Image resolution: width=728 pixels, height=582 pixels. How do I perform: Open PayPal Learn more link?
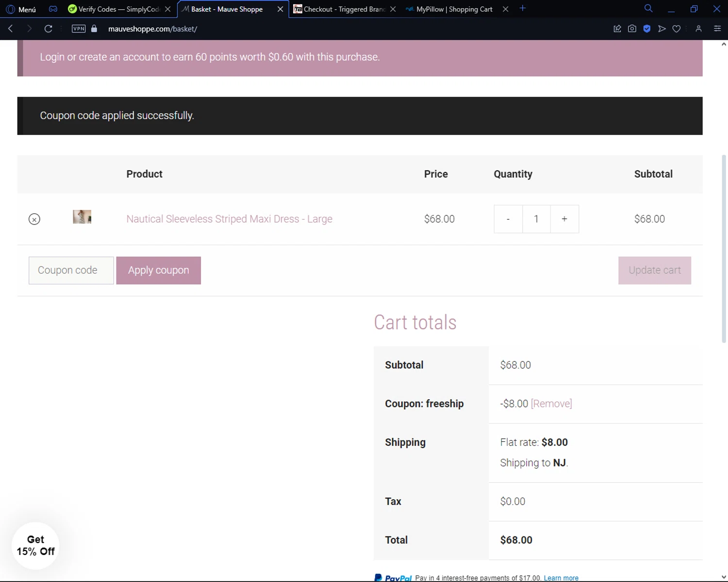[x=561, y=578]
